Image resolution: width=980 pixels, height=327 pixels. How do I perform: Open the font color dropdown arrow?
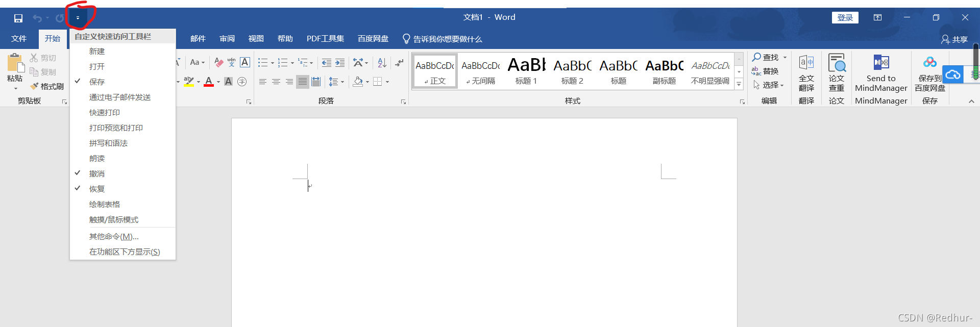coord(218,82)
